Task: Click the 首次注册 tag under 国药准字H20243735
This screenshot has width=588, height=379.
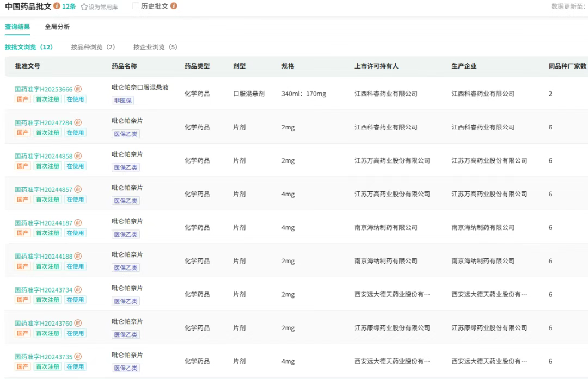Action: click(47, 367)
